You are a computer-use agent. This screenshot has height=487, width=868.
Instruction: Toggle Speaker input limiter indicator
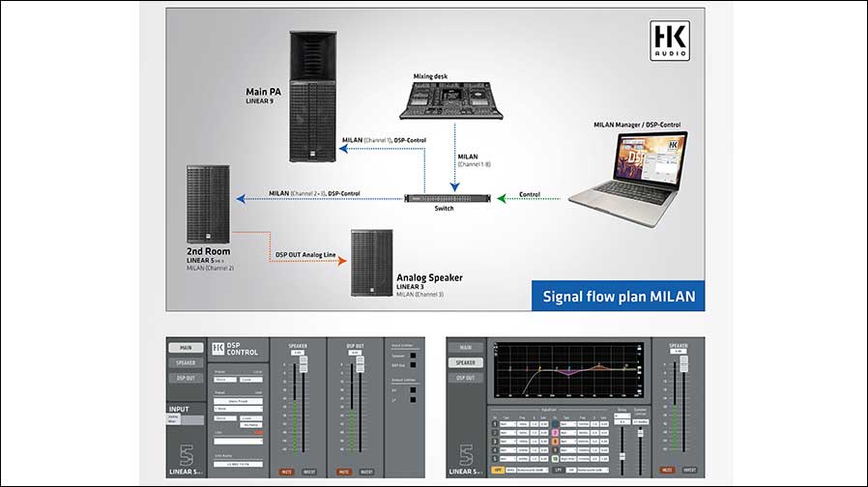[x=413, y=356]
